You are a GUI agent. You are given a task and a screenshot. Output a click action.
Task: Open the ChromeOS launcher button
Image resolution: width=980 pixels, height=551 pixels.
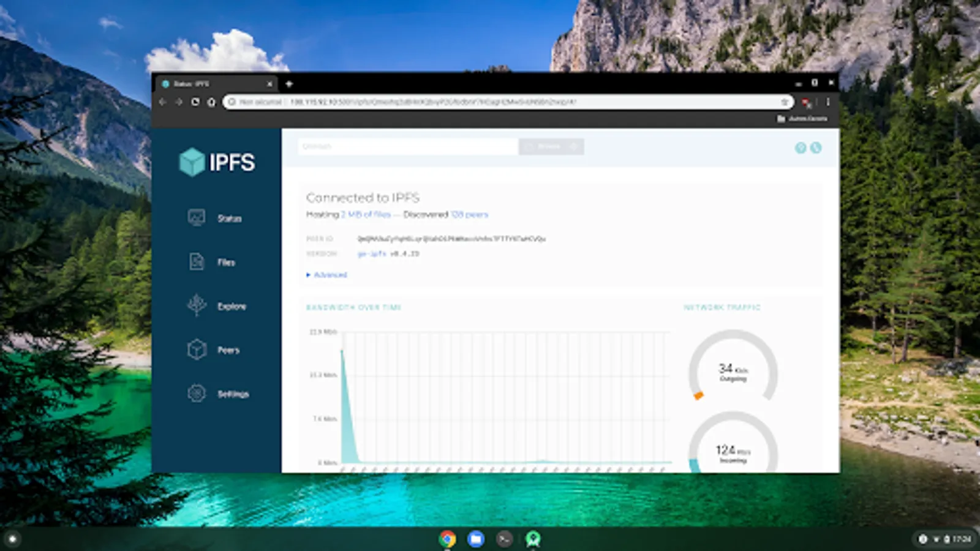coord(12,539)
